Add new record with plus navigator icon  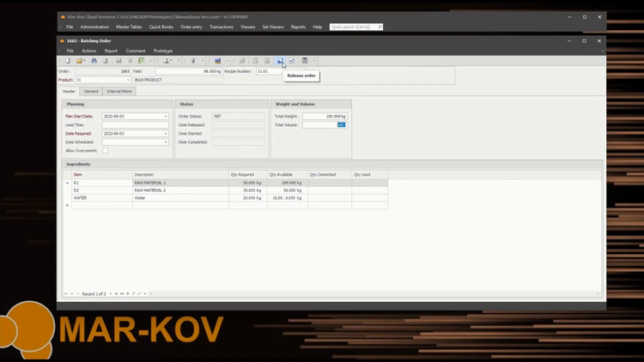(128, 294)
